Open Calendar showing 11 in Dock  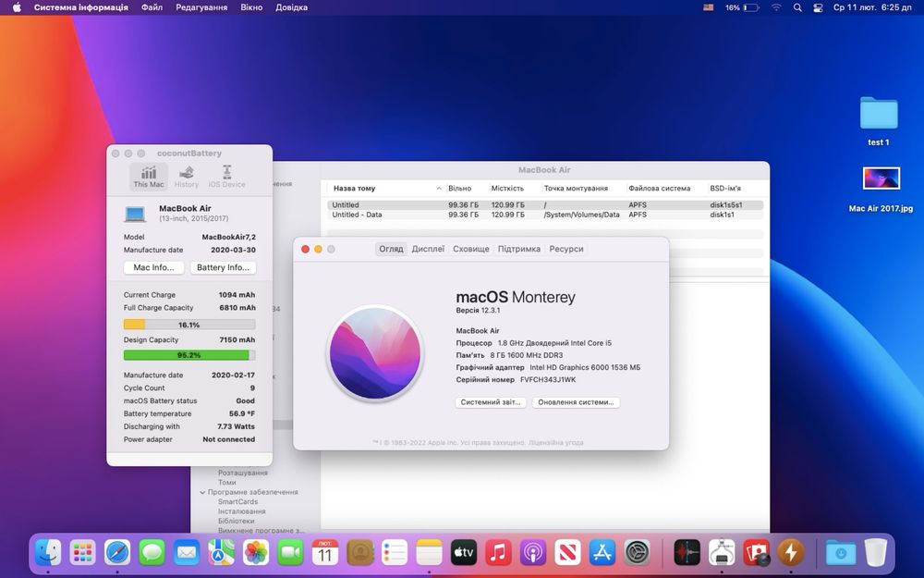coord(325,553)
